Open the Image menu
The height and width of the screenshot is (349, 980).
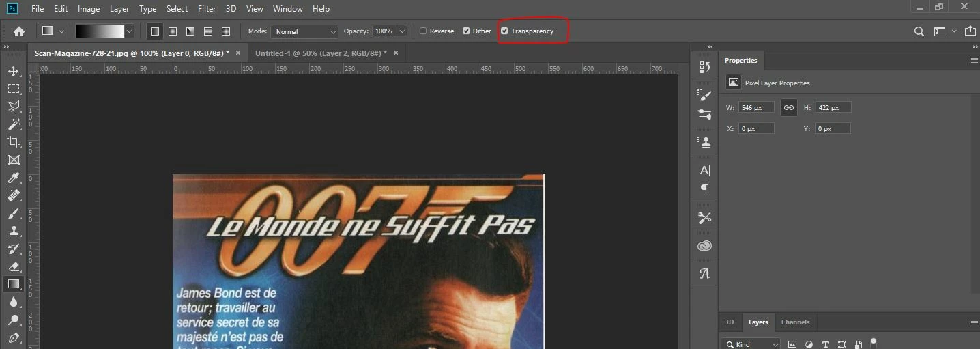89,9
